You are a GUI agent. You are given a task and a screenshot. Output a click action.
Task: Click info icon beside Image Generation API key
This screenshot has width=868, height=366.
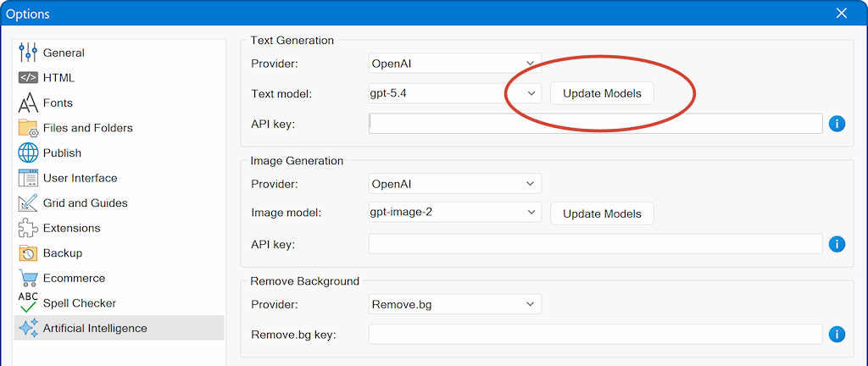coord(837,244)
